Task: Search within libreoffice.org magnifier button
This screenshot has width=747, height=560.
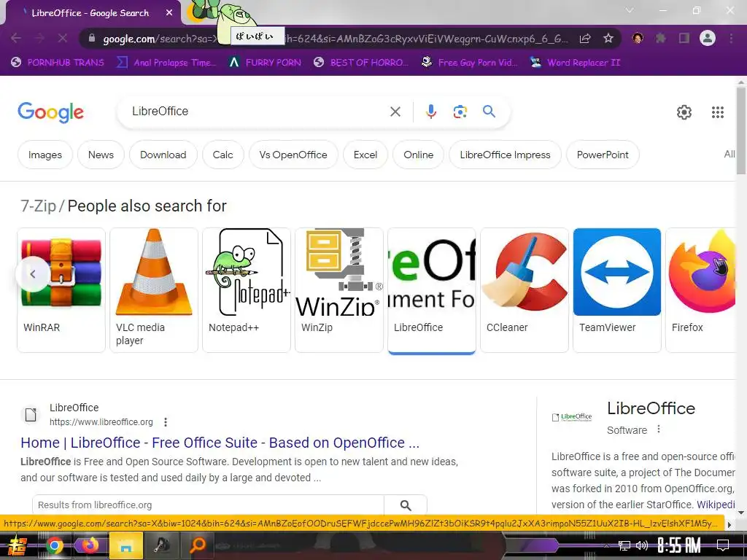Action: tap(406, 505)
